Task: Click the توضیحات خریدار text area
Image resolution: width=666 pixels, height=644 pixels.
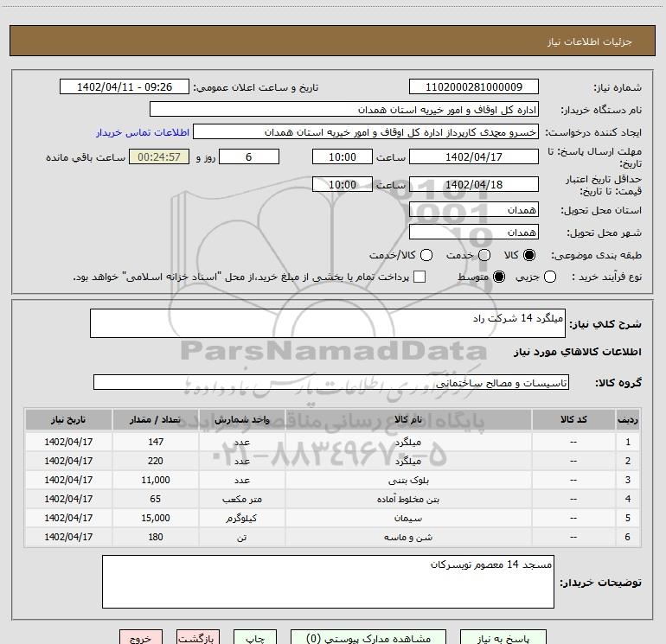Action: click(328, 582)
